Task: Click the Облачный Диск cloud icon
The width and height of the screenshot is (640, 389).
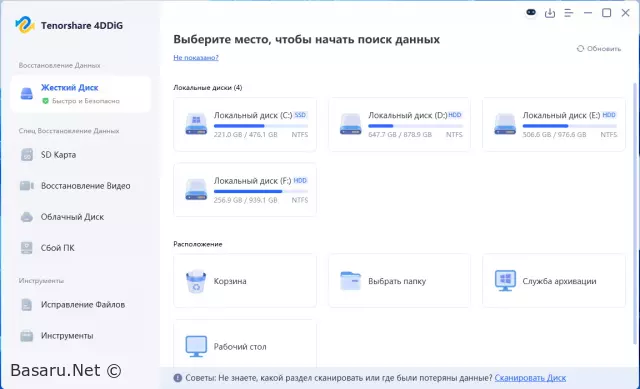Action: coord(27,217)
